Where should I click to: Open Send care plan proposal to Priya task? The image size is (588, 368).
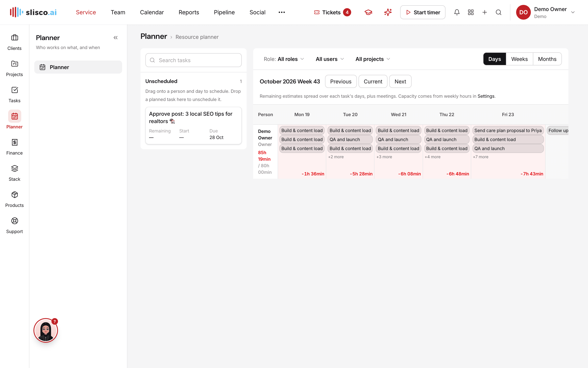click(x=508, y=130)
